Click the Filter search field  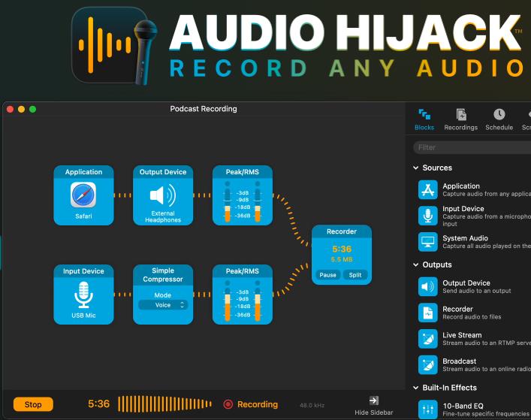[x=472, y=147]
